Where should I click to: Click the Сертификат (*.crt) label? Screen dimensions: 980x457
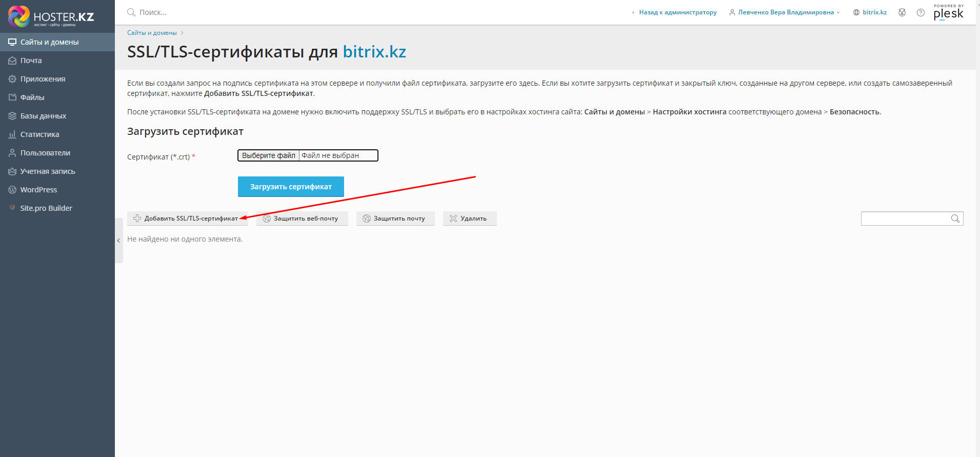[161, 157]
